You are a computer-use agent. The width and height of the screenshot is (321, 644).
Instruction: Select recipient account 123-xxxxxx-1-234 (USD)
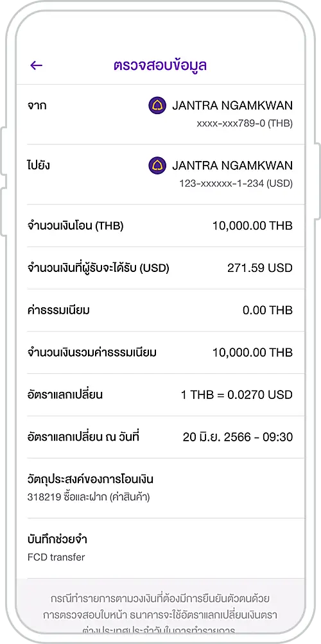tap(236, 183)
